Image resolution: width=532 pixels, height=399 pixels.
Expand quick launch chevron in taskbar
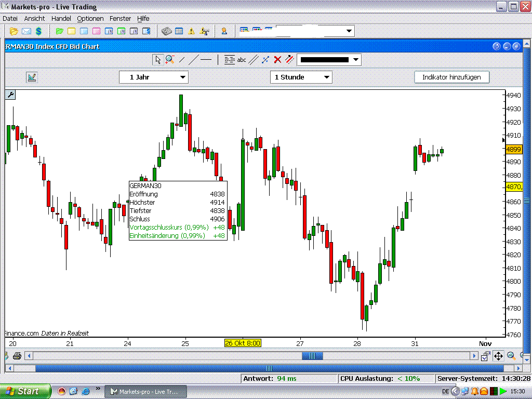pos(98,389)
